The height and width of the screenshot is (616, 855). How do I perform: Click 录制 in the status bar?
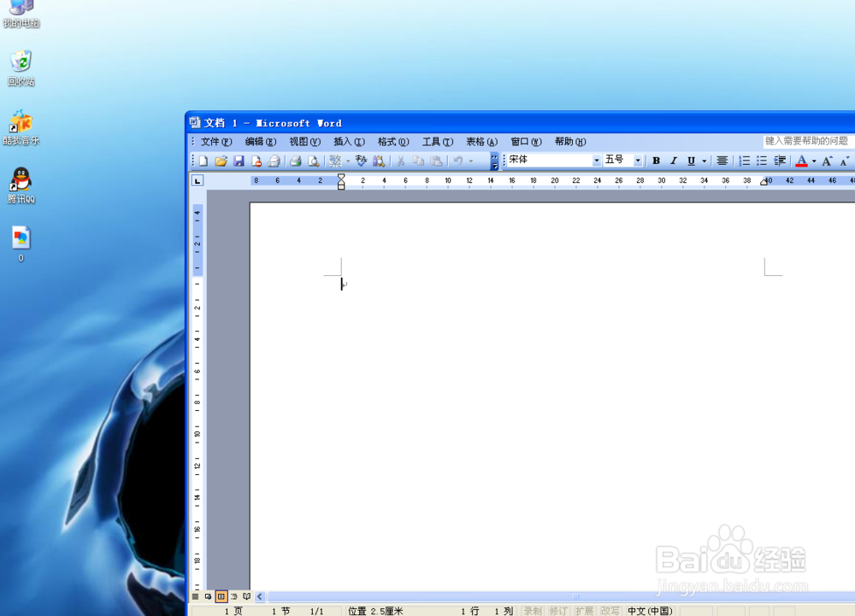(532, 611)
